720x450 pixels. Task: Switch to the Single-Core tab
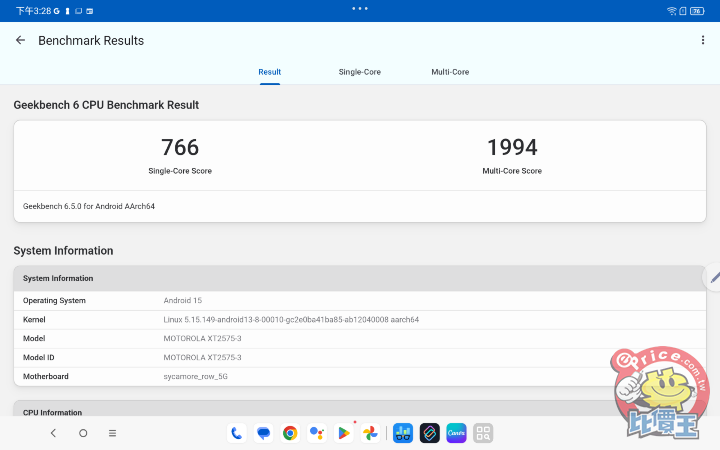(359, 72)
